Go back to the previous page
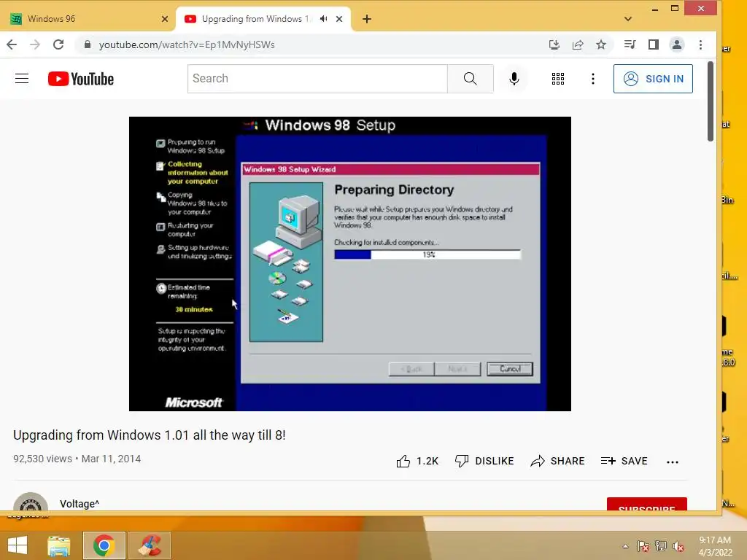Viewport: 747px width, 560px height. (x=12, y=44)
